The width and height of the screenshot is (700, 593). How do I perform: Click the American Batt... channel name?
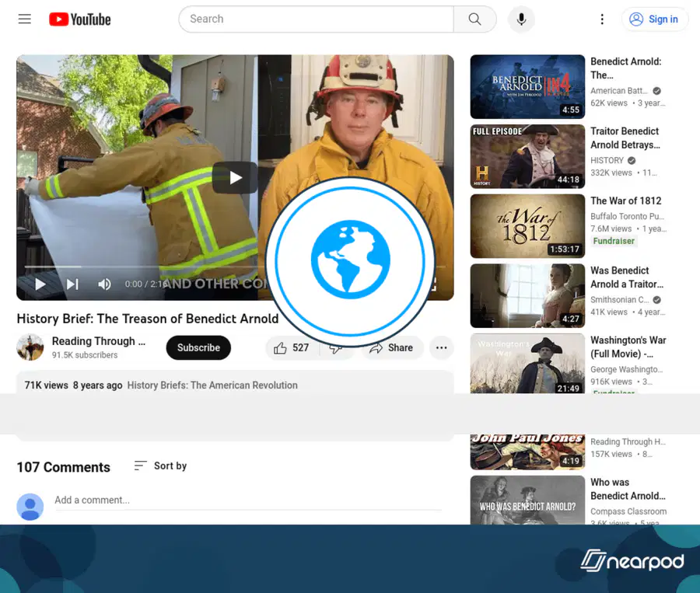pyautogui.click(x=619, y=91)
